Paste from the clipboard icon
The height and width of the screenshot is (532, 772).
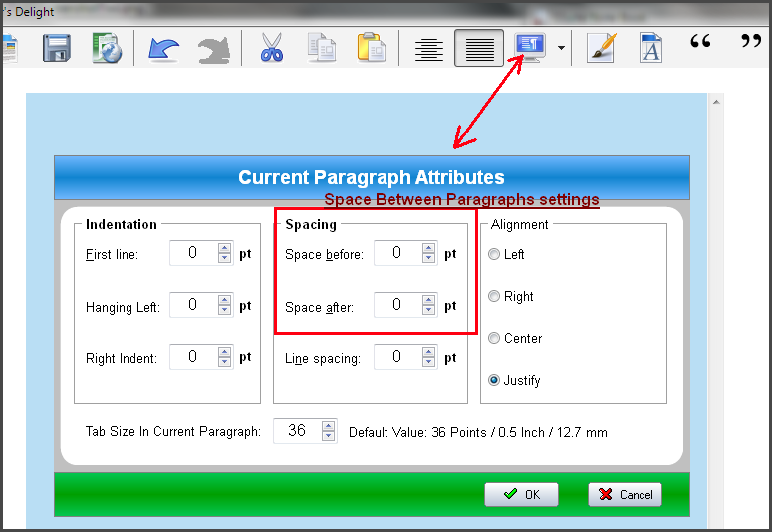click(x=371, y=47)
